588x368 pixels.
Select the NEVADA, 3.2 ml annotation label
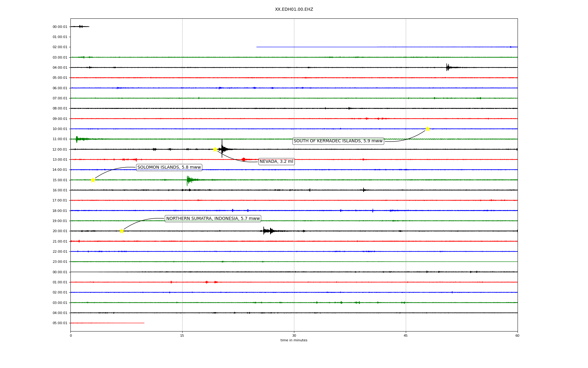tap(276, 162)
